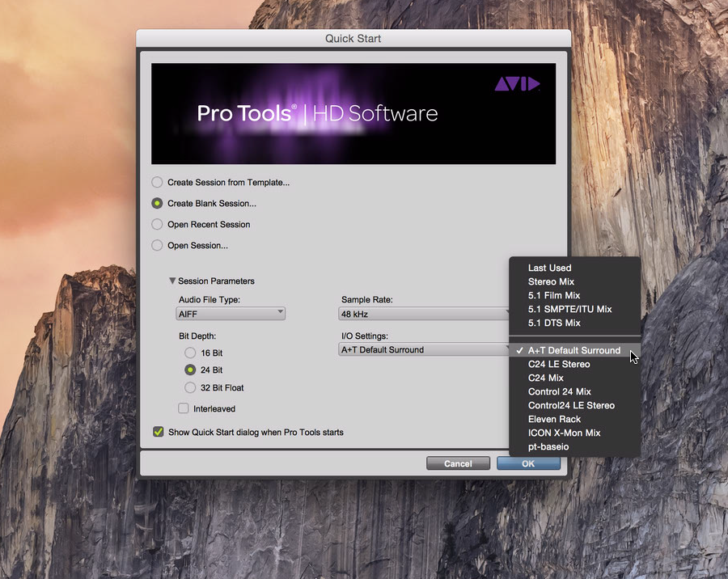Select the Open Session radio option
Image resolution: width=728 pixels, height=579 pixels.
pyautogui.click(x=158, y=246)
